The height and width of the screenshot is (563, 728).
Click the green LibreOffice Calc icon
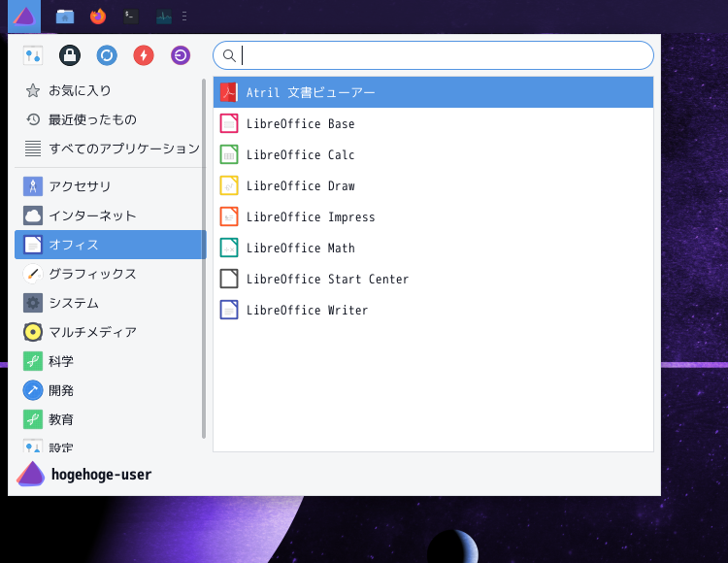(x=229, y=154)
